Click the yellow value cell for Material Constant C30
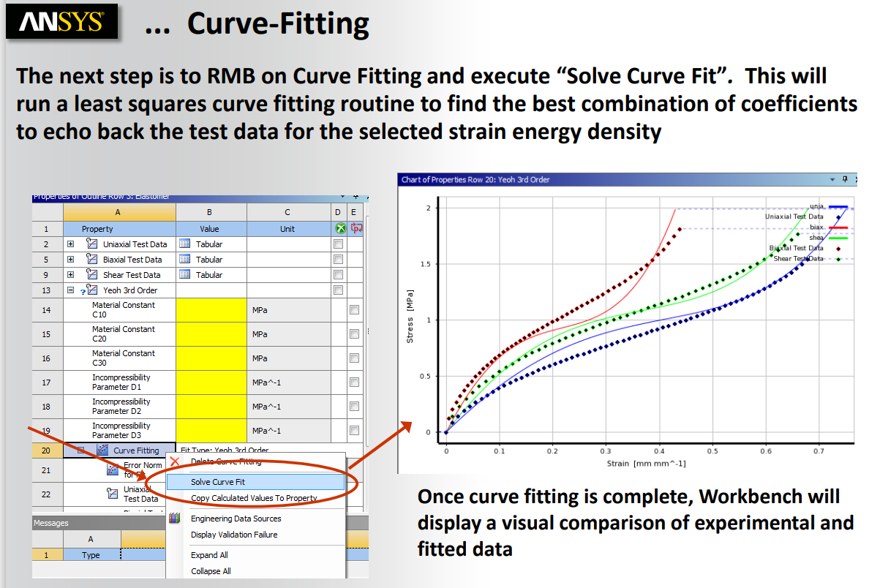Screen dimensions: 880x588 point(211,358)
